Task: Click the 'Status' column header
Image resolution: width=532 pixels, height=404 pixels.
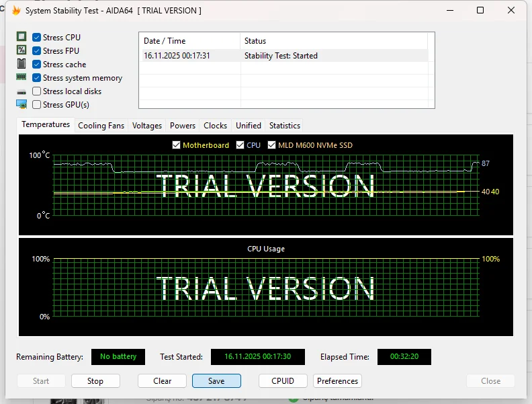Action: coord(334,41)
